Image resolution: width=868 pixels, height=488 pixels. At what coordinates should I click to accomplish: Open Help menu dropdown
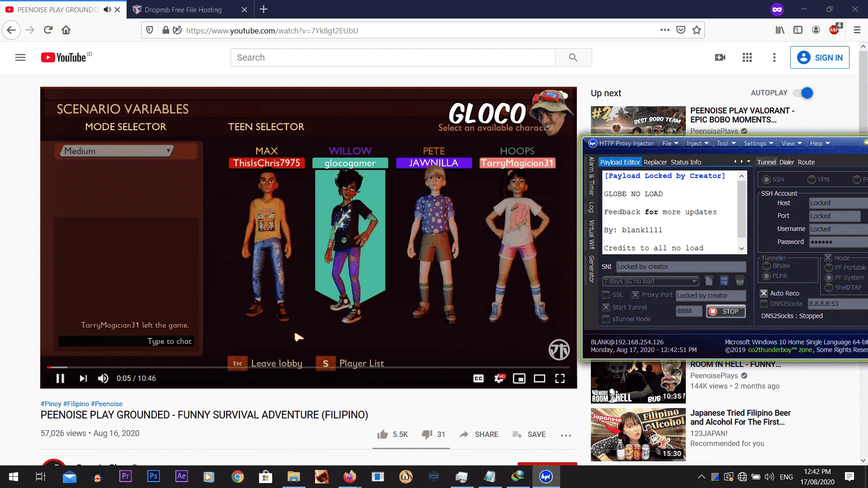(x=820, y=143)
